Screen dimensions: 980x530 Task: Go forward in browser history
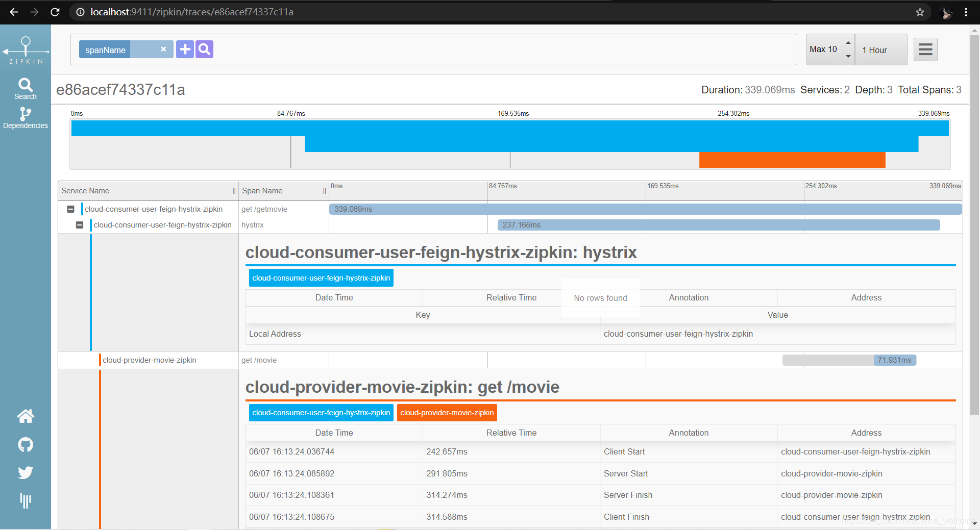[x=34, y=12]
